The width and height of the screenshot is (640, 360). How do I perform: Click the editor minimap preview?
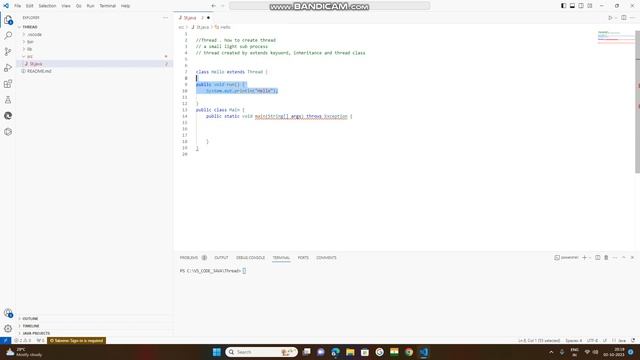[x=616, y=37]
